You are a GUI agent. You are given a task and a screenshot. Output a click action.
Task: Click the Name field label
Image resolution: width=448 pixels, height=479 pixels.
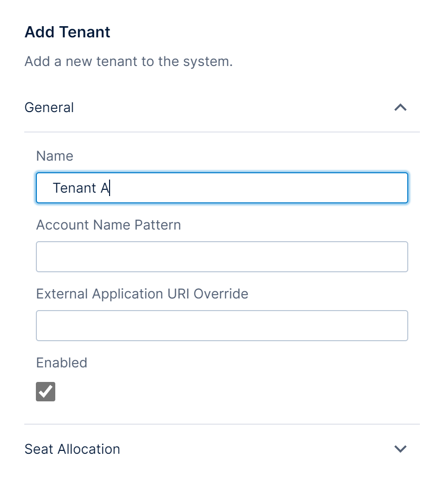pyautogui.click(x=55, y=156)
